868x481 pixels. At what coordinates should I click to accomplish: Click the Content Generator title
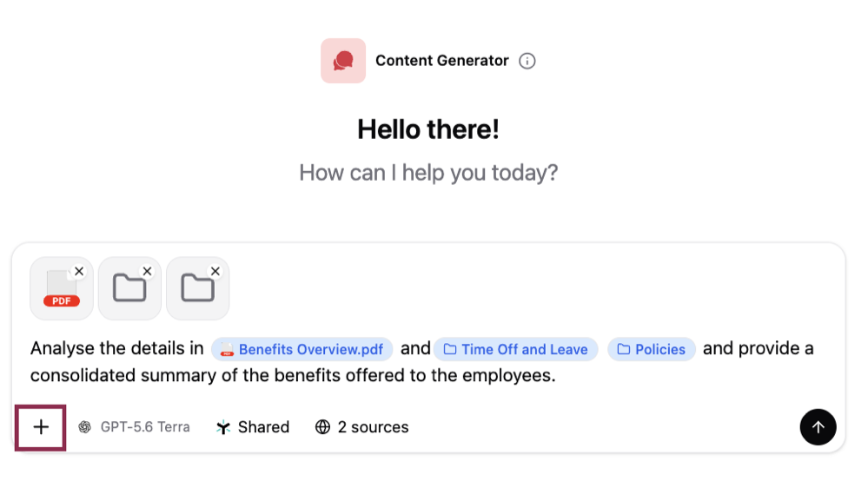[x=441, y=61]
